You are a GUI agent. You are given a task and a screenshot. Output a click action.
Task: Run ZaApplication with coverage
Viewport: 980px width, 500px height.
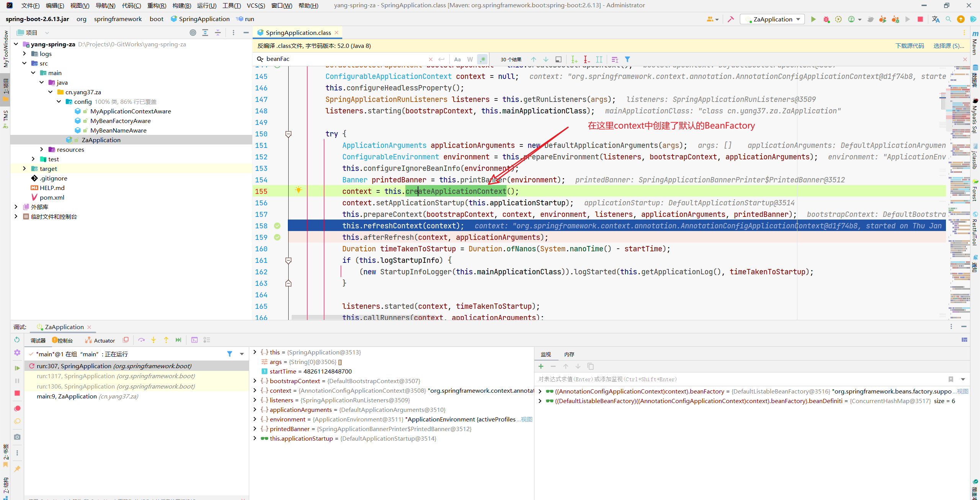[x=838, y=19]
